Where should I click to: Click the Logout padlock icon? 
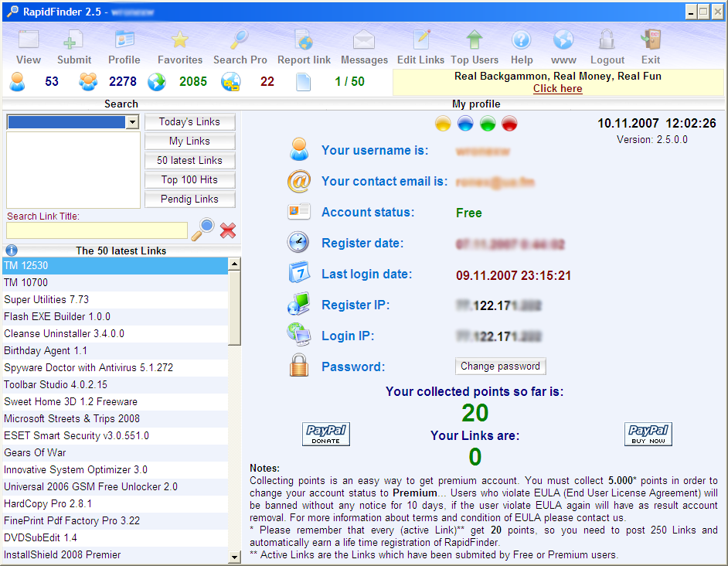607,39
